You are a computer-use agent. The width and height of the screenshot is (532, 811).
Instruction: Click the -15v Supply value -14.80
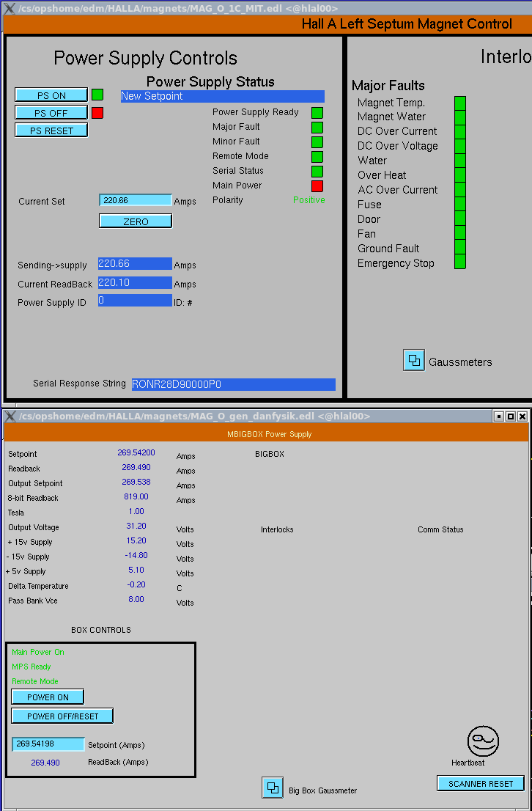click(136, 555)
